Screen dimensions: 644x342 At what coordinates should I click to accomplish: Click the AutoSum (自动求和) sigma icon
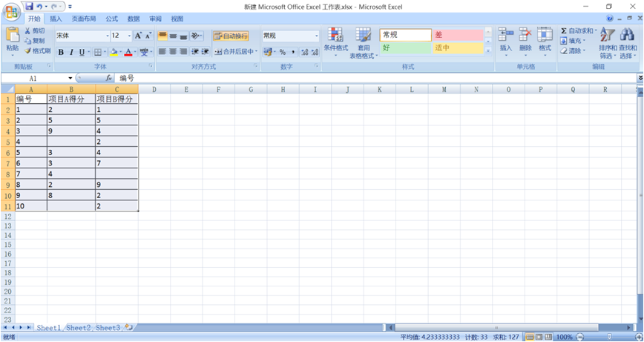pos(564,31)
